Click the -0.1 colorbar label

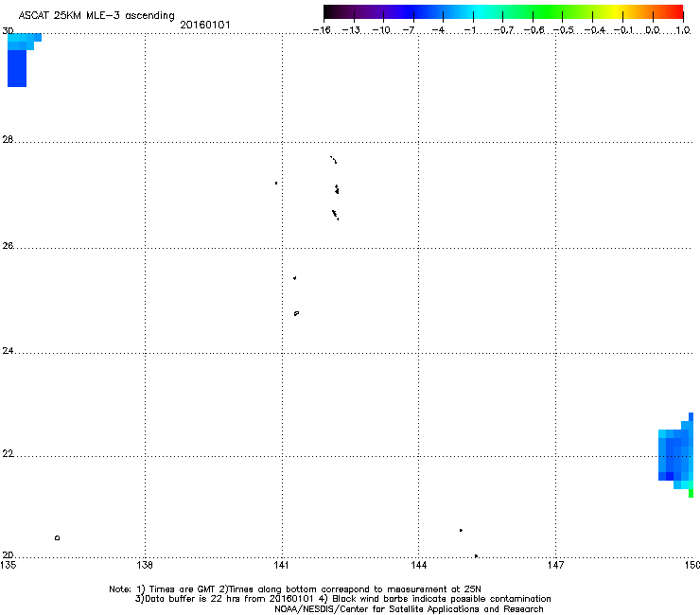tap(623, 30)
